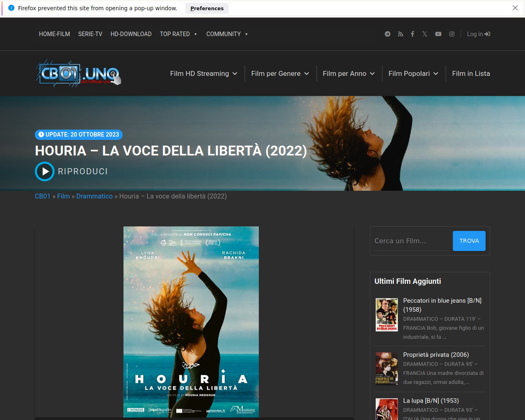Click the CB01.UNO site logo
Screen dimensions: 525x420
(x=78, y=73)
